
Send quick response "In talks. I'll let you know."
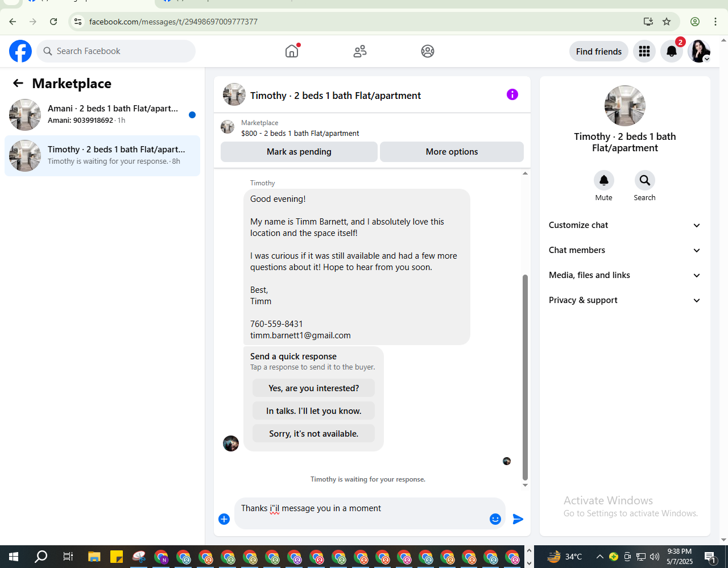(314, 411)
